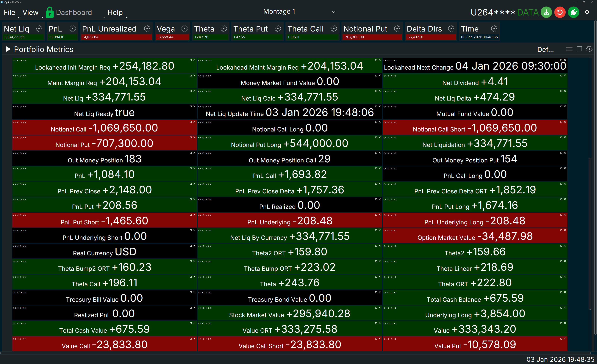The height and width of the screenshot is (364, 597).
Task: Toggle the maximize square in the Portfolio Metrics header
Action: [x=579, y=49]
